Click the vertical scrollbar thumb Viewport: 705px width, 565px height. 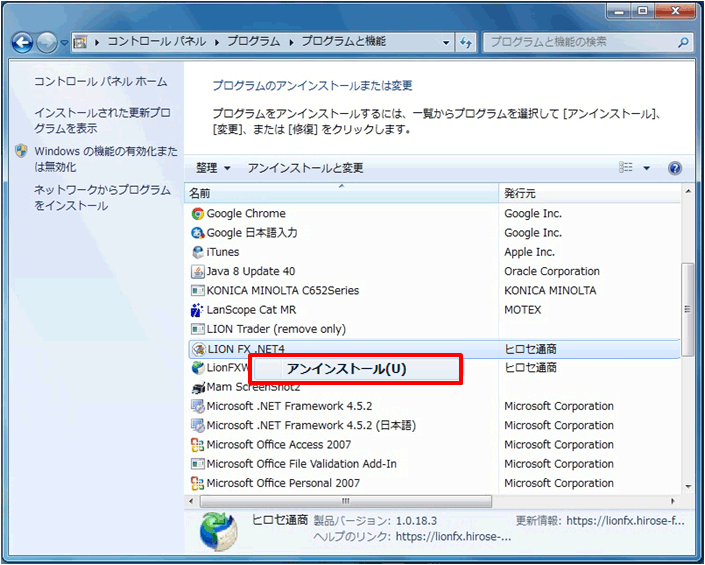coord(687,309)
